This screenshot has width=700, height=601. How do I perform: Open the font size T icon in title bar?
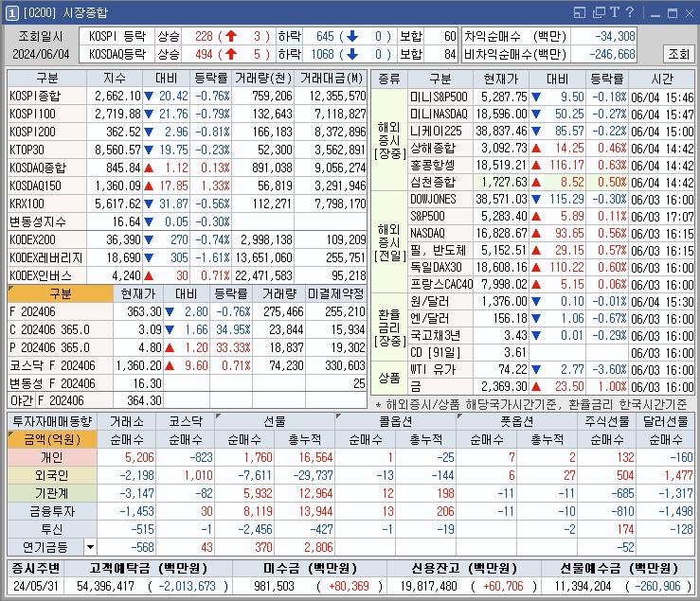point(615,12)
